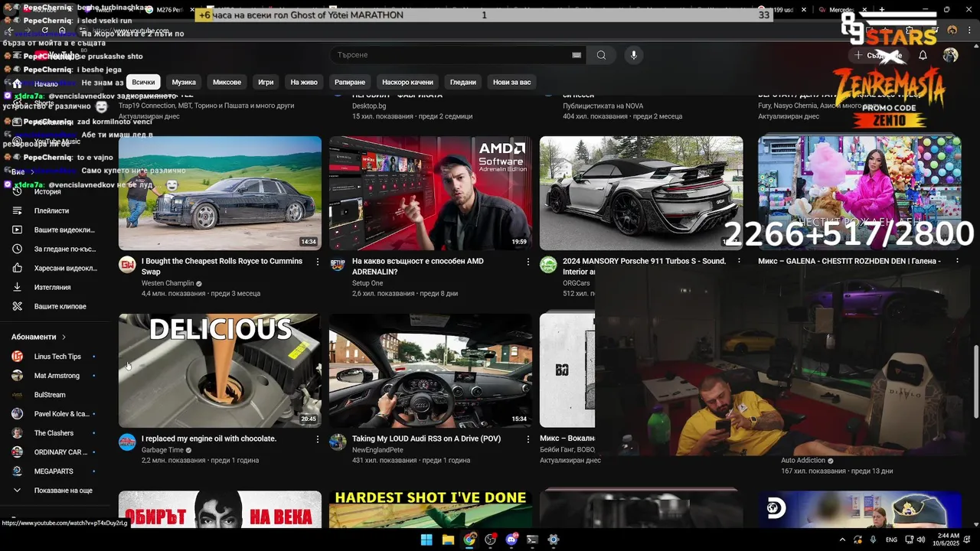Select the Рапиране filter chip
Screen dimensions: 980x551
350,82
